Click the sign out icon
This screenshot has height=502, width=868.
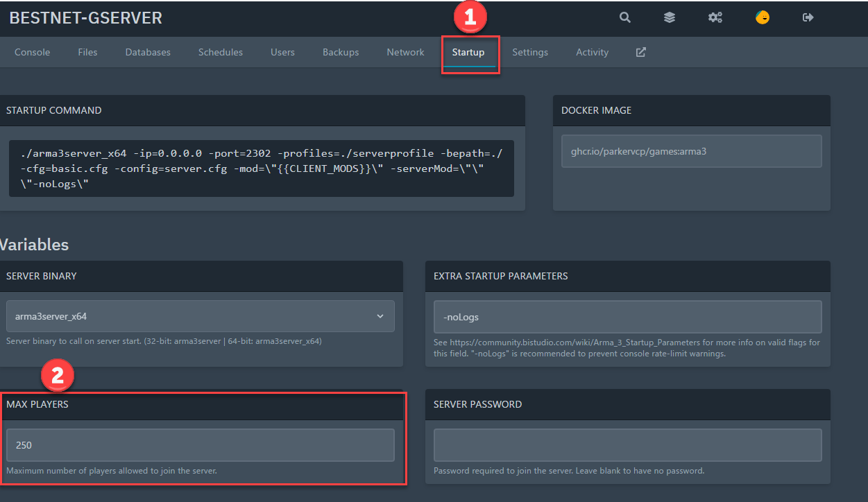(x=808, y=18)
